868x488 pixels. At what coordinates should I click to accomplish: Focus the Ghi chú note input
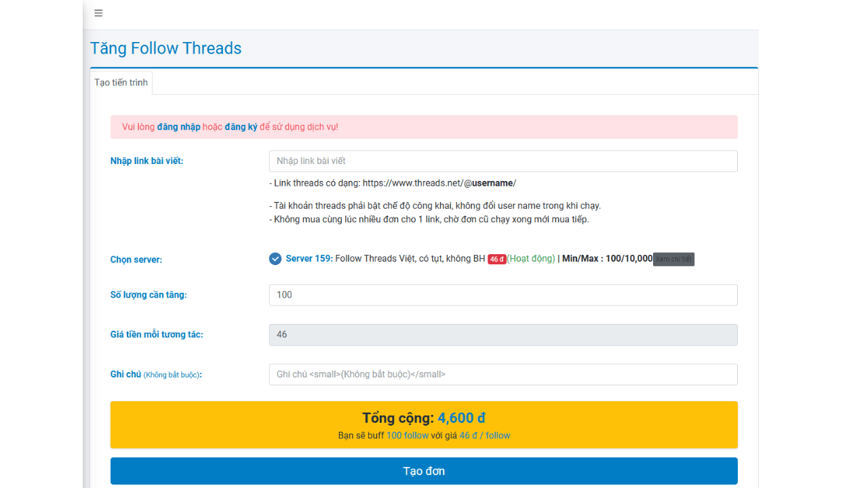(x=502, y=375)
